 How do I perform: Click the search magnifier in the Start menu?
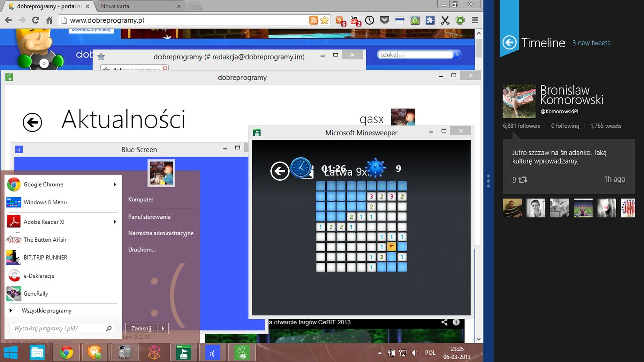pyautogui.click(x=109, y=328)
